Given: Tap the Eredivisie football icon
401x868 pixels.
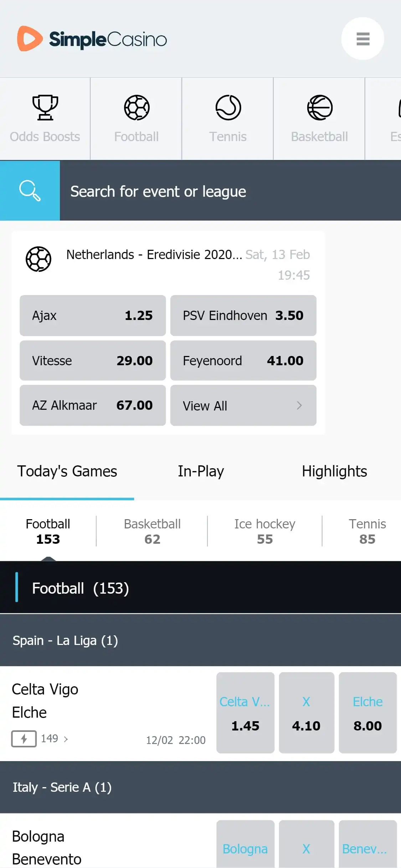Looking at the screenshot, I should point(38,259).
